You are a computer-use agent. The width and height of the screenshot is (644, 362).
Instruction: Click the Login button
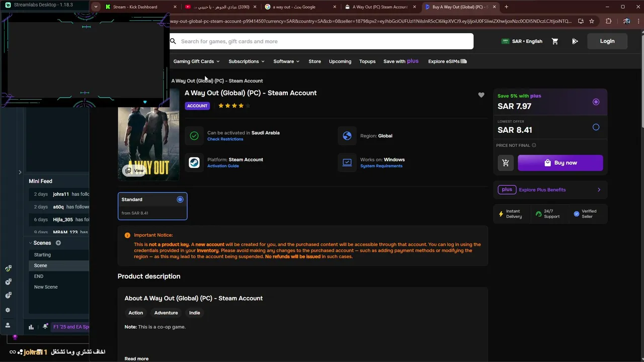(607, 41)
